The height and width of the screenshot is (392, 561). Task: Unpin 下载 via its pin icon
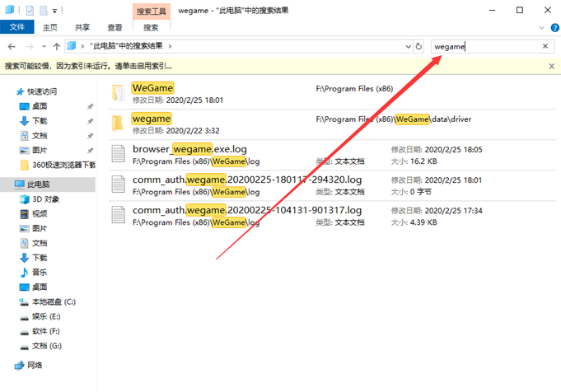(x=90, y=121)
